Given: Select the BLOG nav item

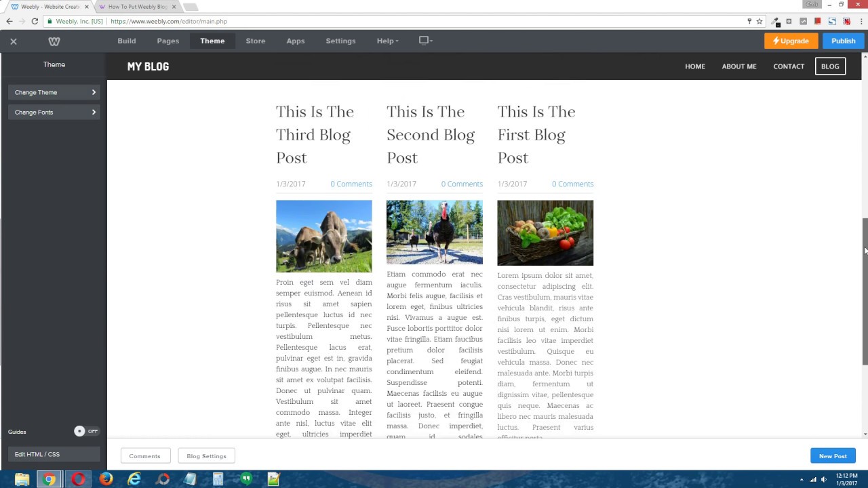Looking at the screenshot, I should pyautogui.click(x=830, y=66).
